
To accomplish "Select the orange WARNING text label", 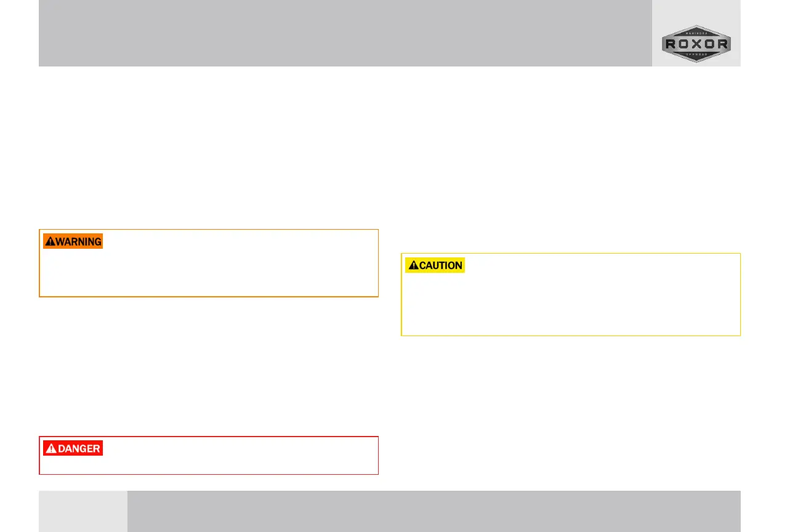I will pyautogui.click(x=73, y=241).
